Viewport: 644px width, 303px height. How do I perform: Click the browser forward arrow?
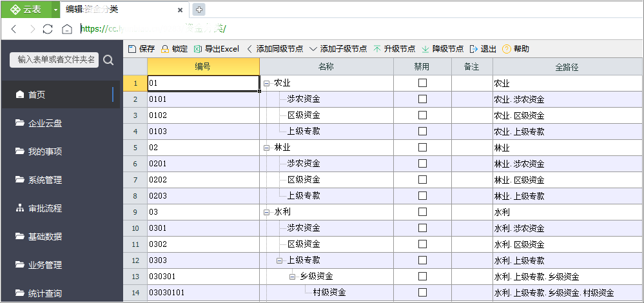32,29
